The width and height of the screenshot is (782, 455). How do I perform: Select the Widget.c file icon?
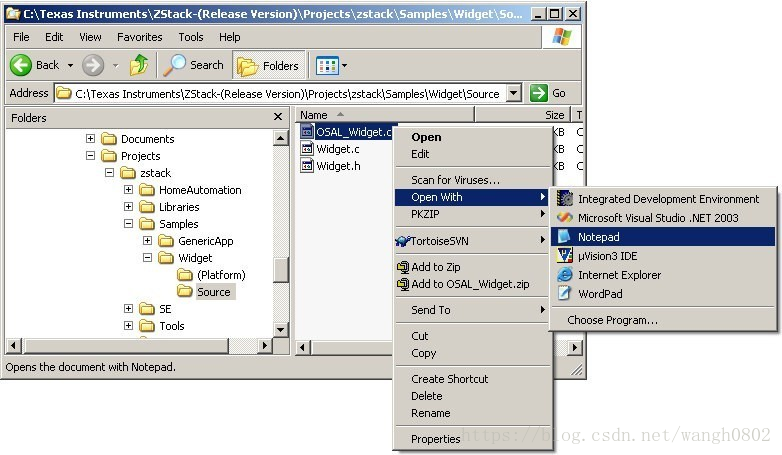click(307, 149)
